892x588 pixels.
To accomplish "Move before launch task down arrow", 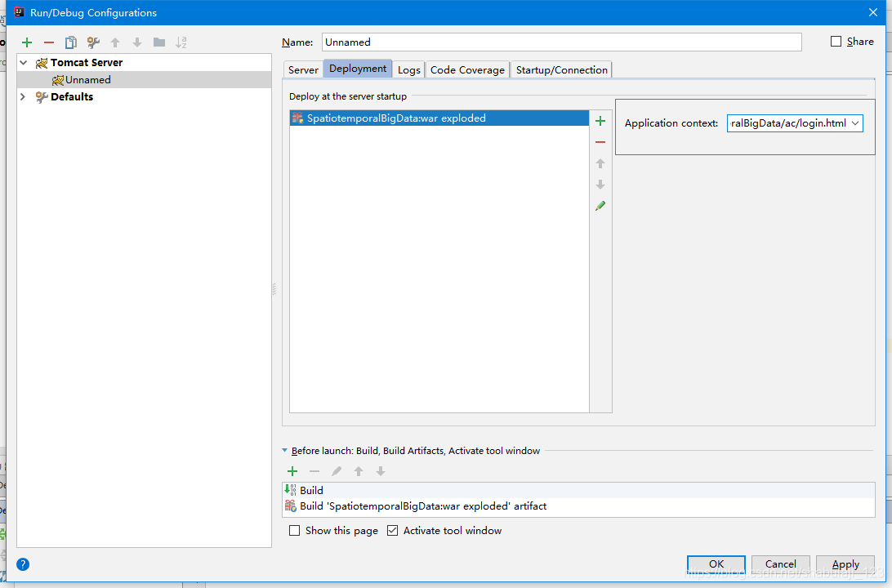I will [381, 471].
